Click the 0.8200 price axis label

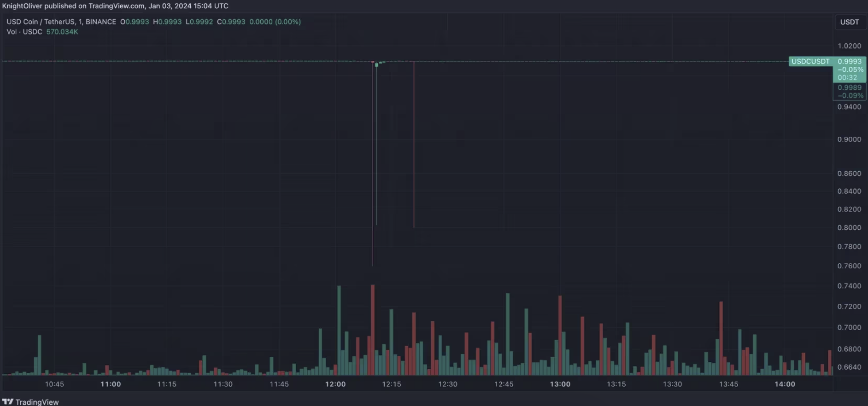click(x=849, y=209)
